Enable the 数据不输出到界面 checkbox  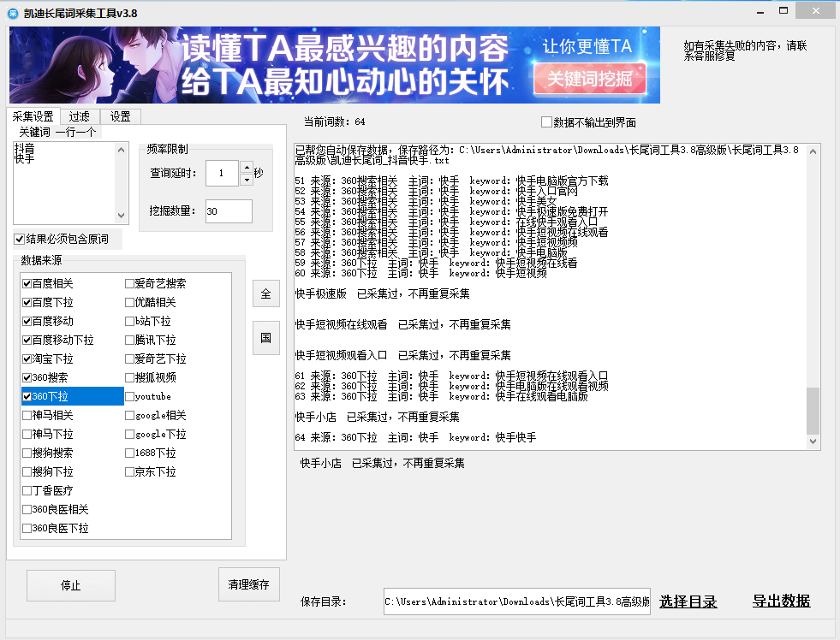click(x=546, y=122)
